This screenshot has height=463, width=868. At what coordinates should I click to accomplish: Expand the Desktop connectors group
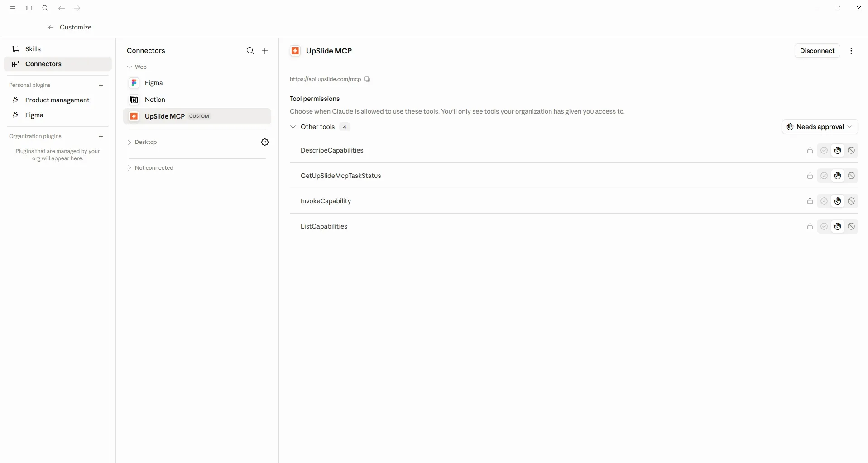(129, 142)
